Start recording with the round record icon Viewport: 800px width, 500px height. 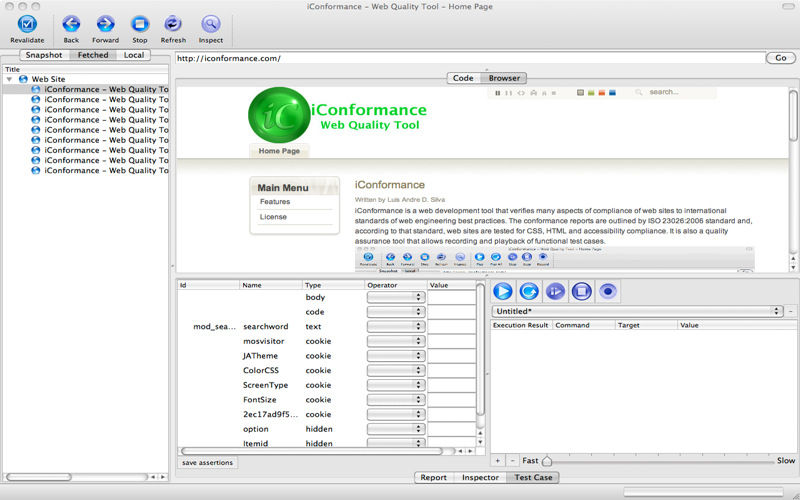coord(608,291)
